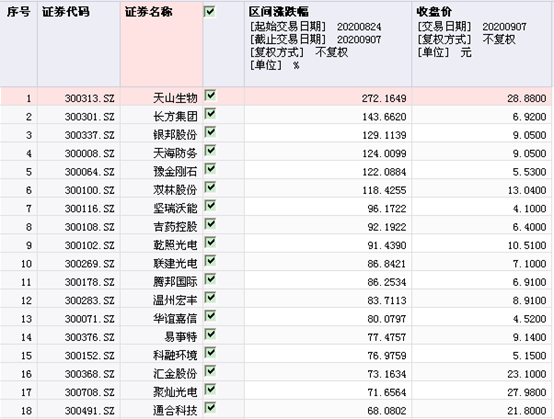Screen dimensions: 554x419
Task: Select the 天海防务 name cell
Action: click(x=161, y=153)
